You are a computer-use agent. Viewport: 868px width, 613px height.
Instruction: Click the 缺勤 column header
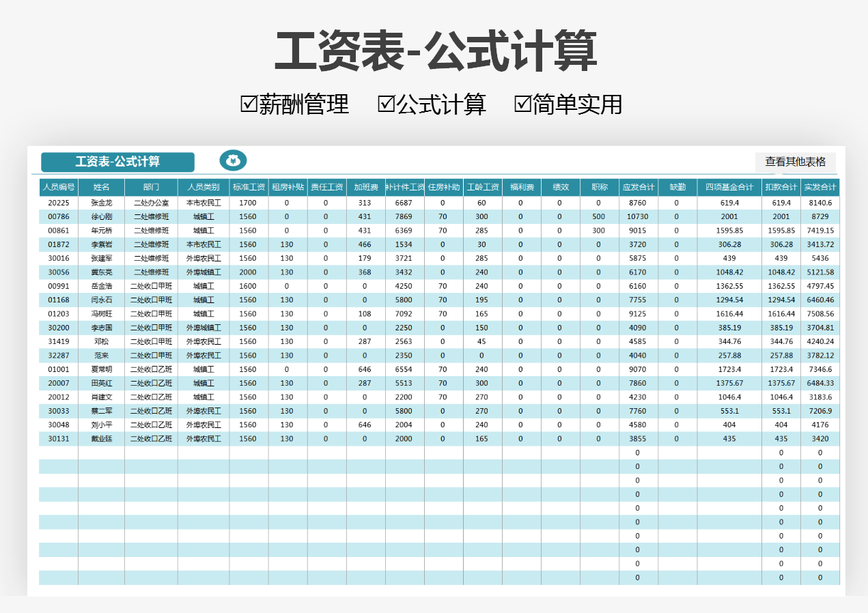pyautogui.click(x=676, y=186)
